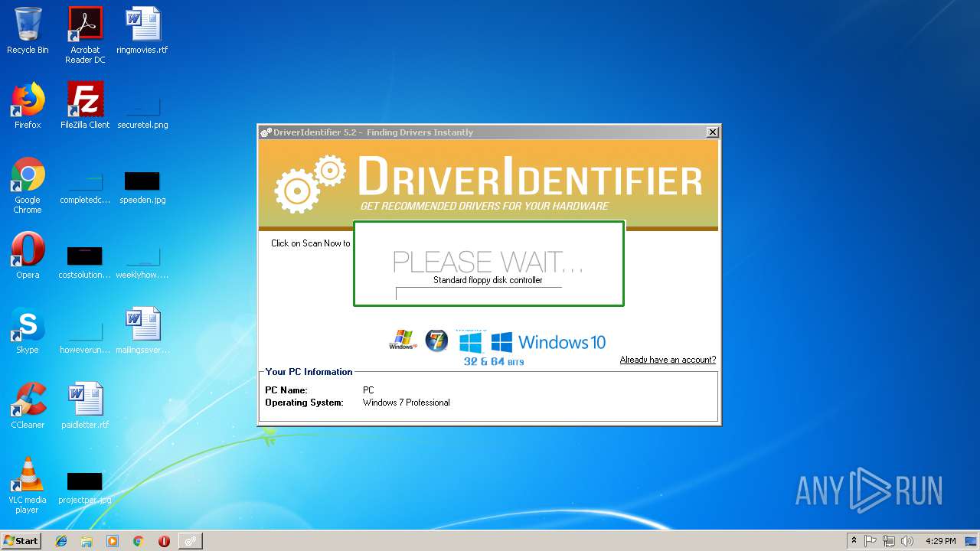This screenshot has width=980, height=551.
Task: Select DriverIdentifier taskbar button
Action: 190,541
